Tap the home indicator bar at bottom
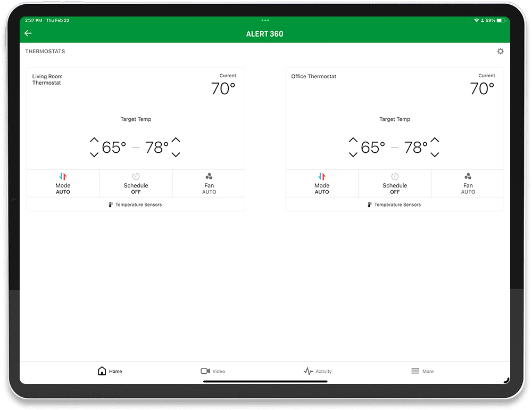Image resolution: width=532 pixels, height=410 pixels. 265,381
